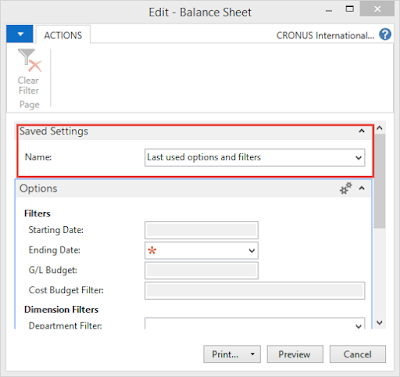Image resolution: width=400 pixels, height=377 pixels.
Task: Click the CRONUS International company label
Action: [x=325, y=35]
